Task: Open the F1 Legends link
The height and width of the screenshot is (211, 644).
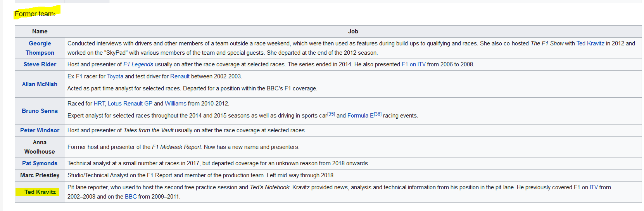Action: point(138,64)
